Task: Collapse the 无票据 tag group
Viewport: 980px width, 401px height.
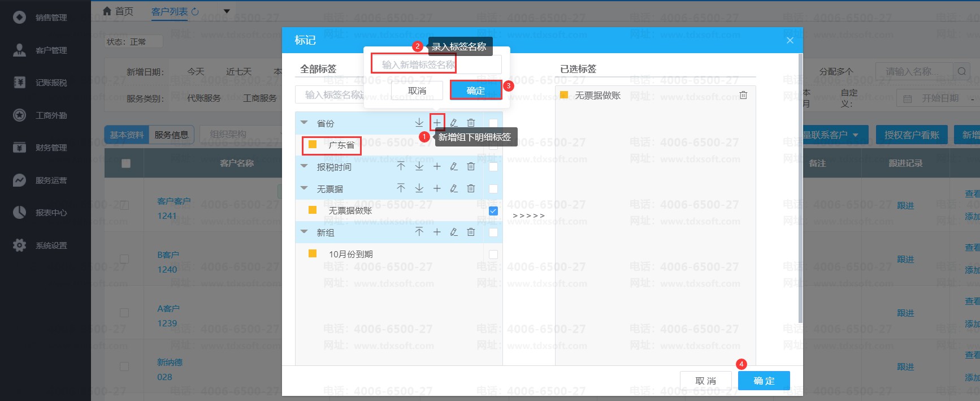Action: 304,188
